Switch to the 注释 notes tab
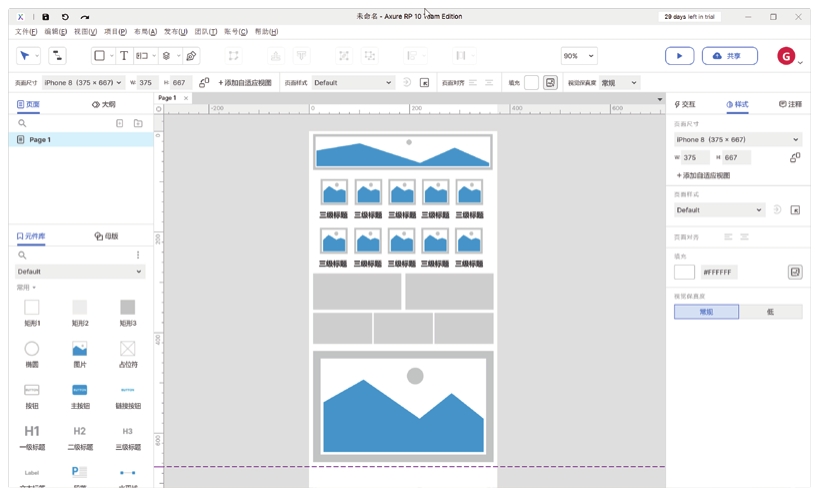This screenshot has height=492, width=815. [789, 104]
